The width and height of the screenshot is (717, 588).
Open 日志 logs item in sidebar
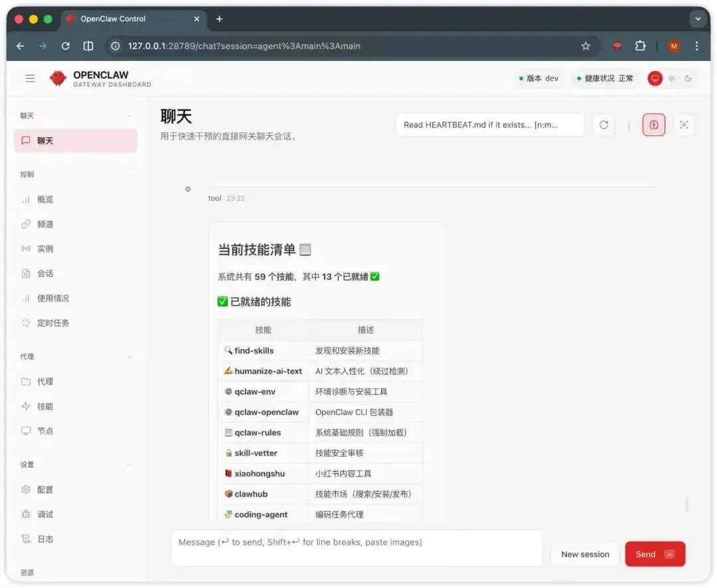tap(76, 539)
